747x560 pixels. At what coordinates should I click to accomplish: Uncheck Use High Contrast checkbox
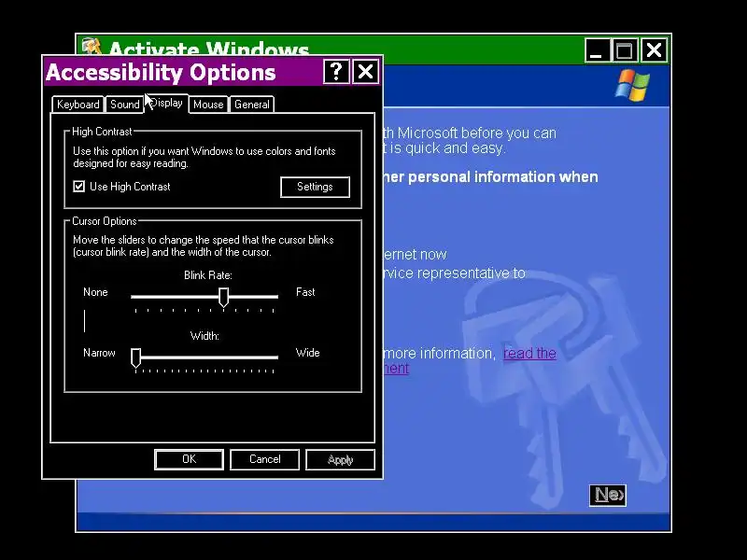[79, 186]
